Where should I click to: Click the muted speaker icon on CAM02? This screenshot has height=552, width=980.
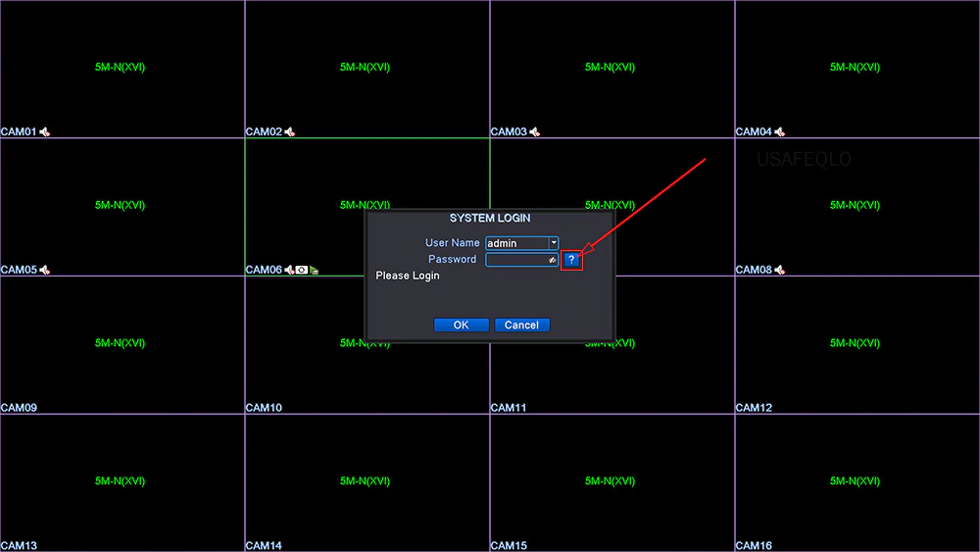(290, 132)
